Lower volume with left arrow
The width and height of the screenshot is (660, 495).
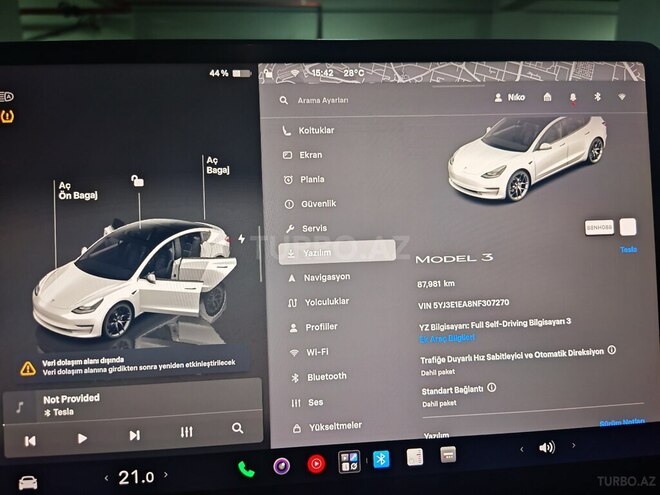tap(522, 450)
